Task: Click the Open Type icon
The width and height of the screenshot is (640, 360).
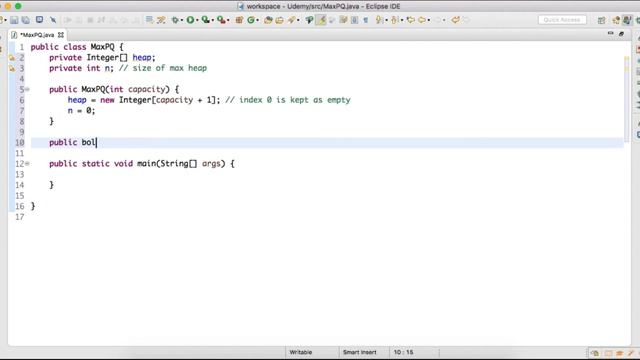Action: click(x=268, y=20)
